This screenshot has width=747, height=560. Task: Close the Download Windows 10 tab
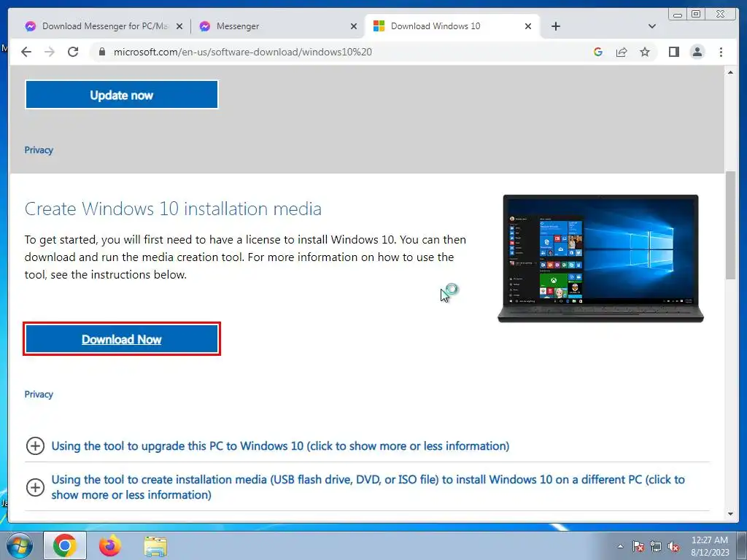pos(528,26)
